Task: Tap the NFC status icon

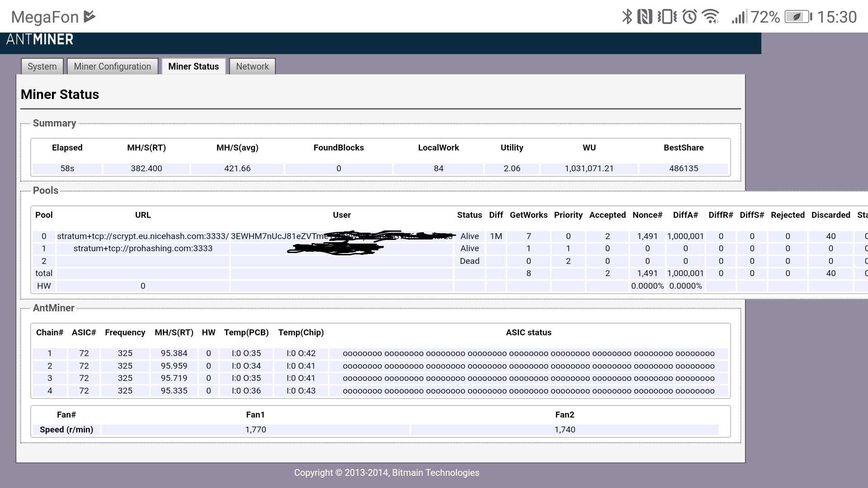Action: coord(645,17)
